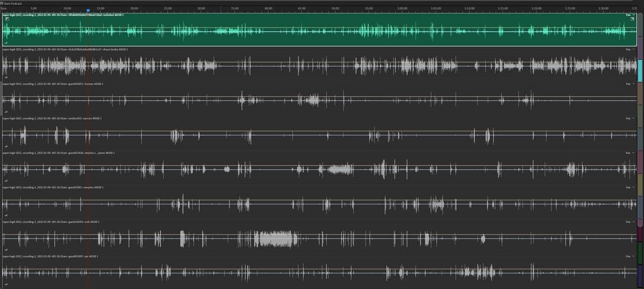The image size is (644, 289).
Task: Click the clip gain icon on the sanders432 clip
Action: pyautogui.click(x=6, y=146)
